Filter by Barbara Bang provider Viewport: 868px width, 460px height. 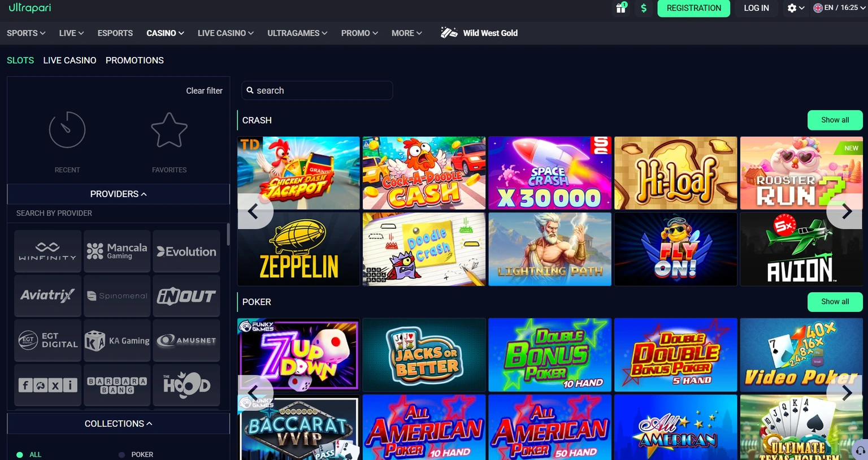click(117, 385)
